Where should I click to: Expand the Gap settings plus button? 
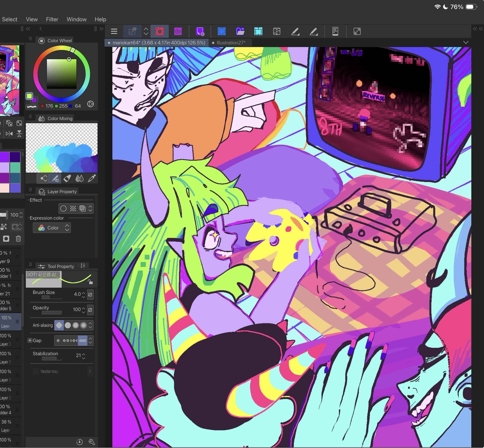(x=30, y=340)
